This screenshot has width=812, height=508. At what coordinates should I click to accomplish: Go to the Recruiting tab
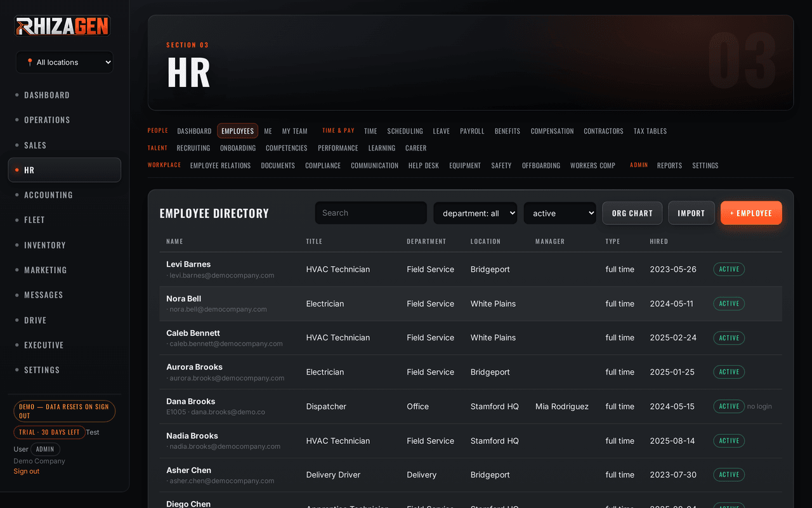point(193,148)
